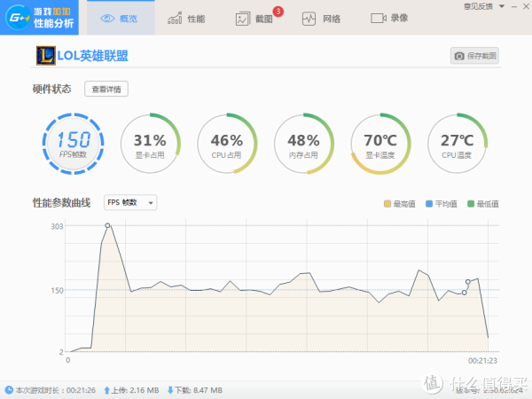Expand the arrow next to 意见反馈
This screenshot has width=532, height=399.
(x=502, y=6)
